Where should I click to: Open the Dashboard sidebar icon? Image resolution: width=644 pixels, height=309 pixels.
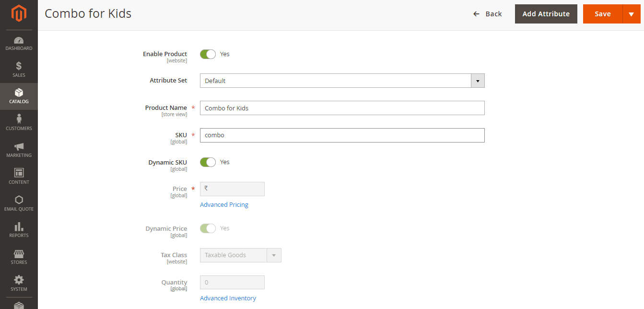(x=19, y=40)
